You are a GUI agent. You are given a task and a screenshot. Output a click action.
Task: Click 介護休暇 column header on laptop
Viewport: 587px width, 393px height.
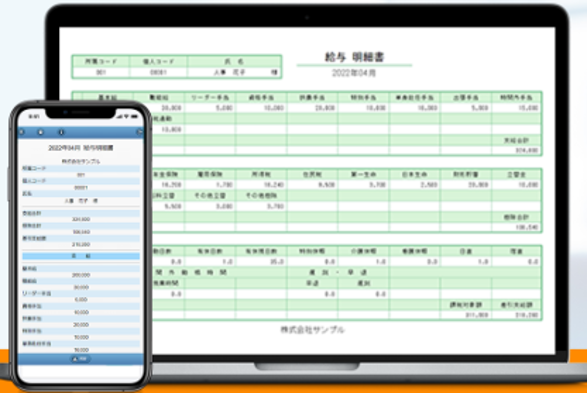(364, 251)
